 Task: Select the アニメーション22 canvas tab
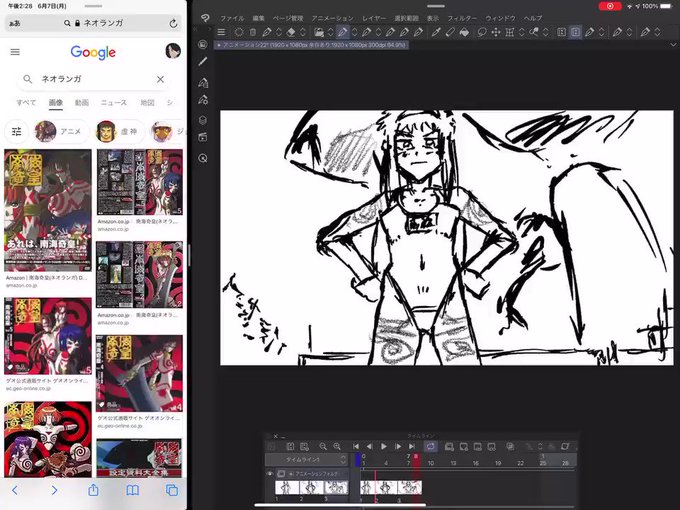click(311, 45)
